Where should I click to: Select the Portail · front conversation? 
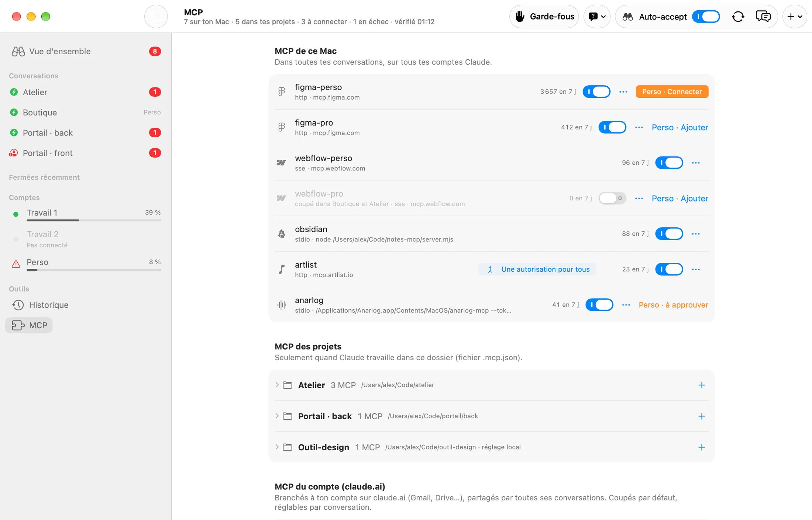coord(86,153)
